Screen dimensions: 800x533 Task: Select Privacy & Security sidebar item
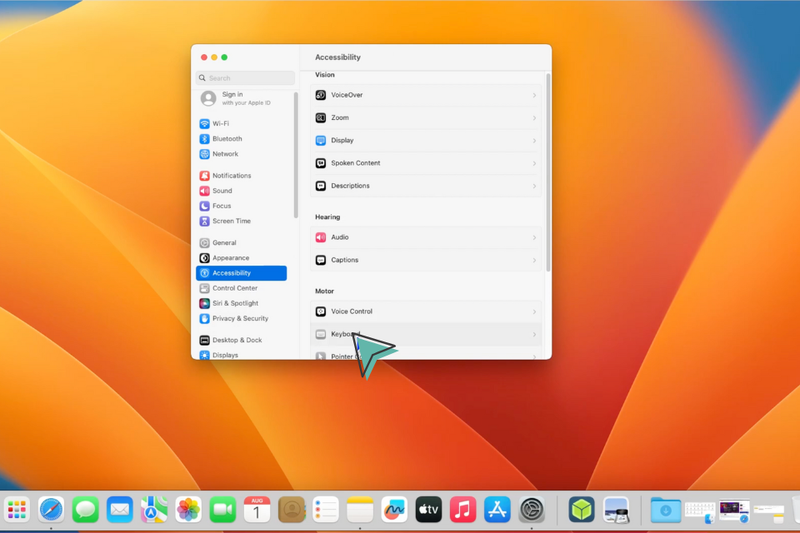point(241,319)
